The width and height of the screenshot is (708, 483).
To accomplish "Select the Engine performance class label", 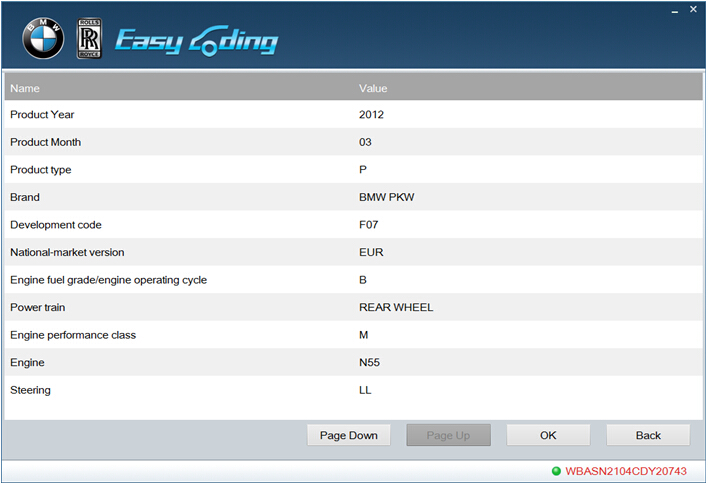I will click(73, 335).
